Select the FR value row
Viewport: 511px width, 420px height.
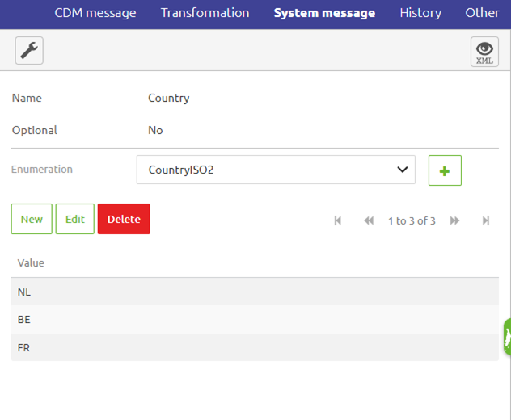tap(255, 347)
